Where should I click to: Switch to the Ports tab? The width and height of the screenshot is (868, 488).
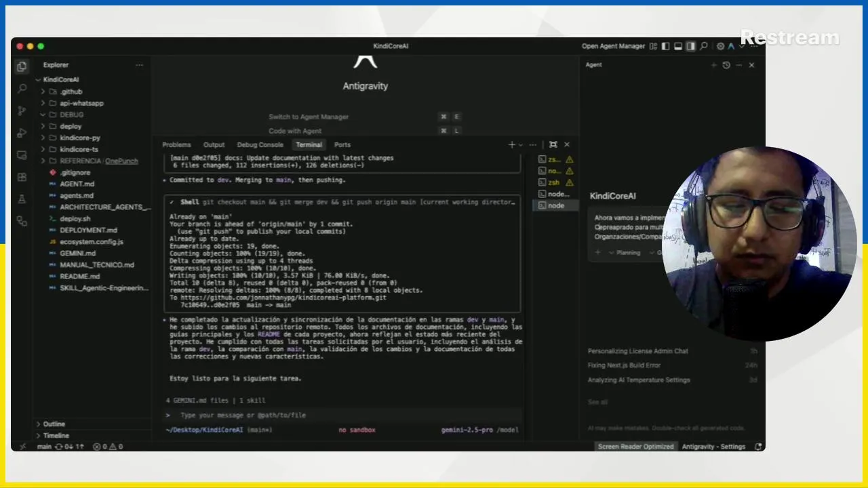[x=342, y=144]
